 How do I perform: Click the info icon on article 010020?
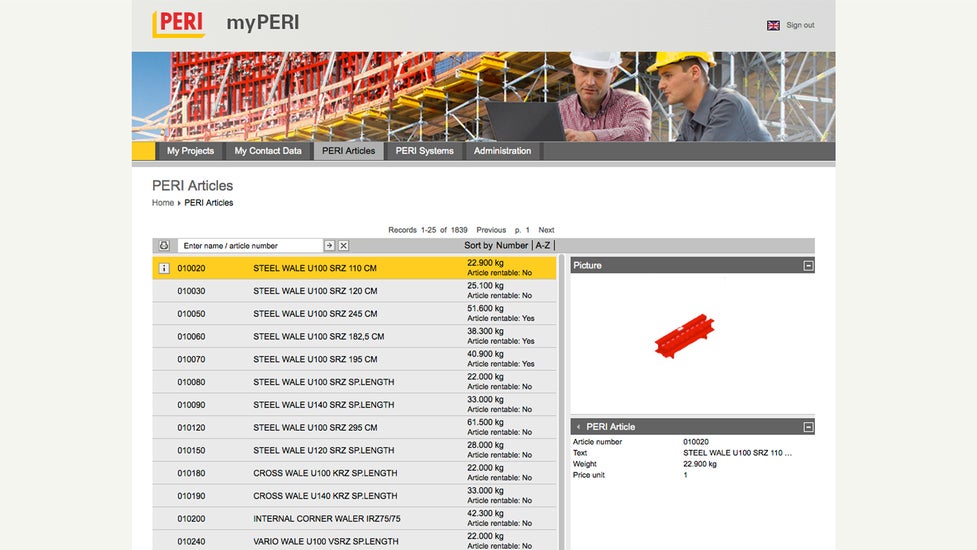164,268
